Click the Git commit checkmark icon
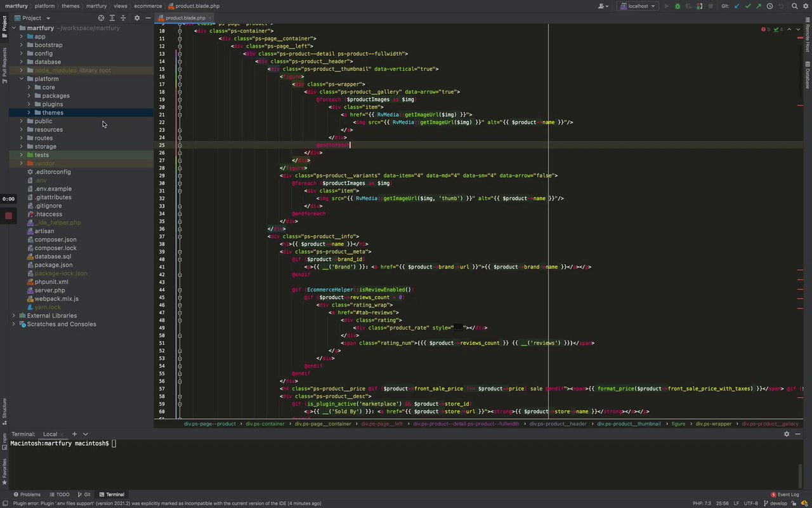 (748, 6)
